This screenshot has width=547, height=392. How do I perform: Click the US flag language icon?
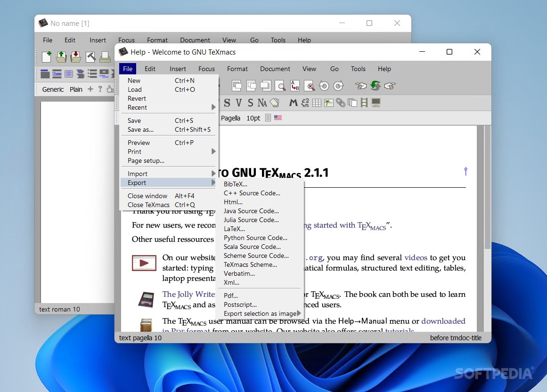(278, 118)
